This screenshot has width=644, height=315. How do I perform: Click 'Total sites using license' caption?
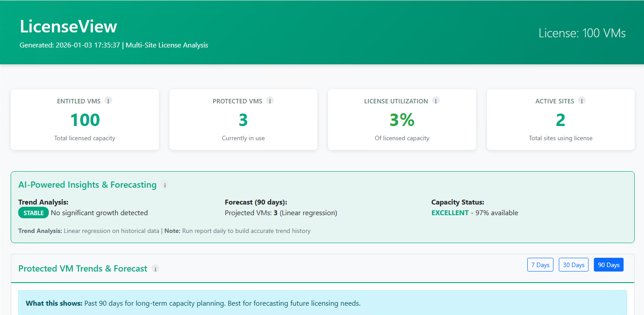tap(561, 138)
